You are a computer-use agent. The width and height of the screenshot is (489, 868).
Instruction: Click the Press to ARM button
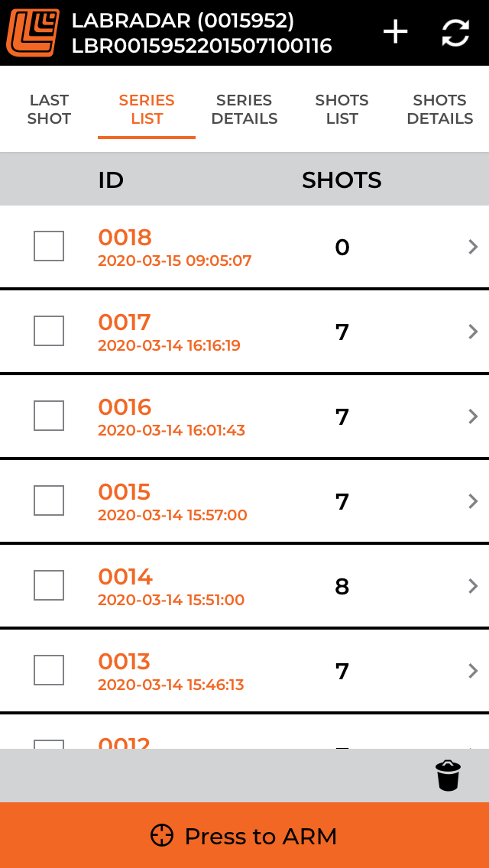click(244, 835)
